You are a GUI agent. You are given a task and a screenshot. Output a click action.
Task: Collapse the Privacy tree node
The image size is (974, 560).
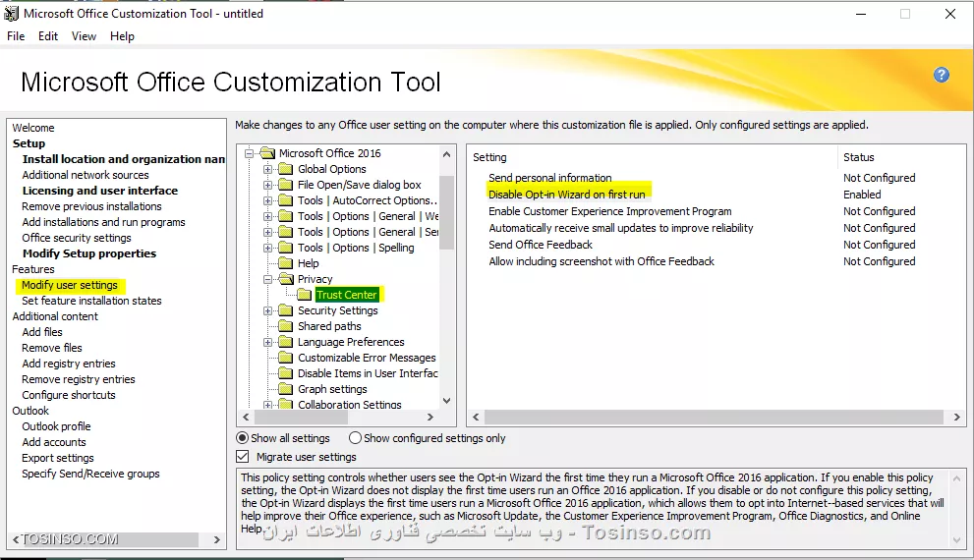tap(267, 279)
